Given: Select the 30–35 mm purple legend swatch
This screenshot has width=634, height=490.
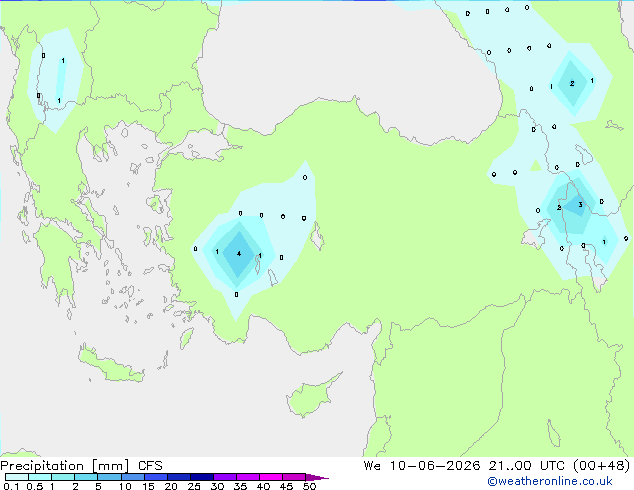Looking at the screenshot, I should pyautogui.click(x=224, y=477).
